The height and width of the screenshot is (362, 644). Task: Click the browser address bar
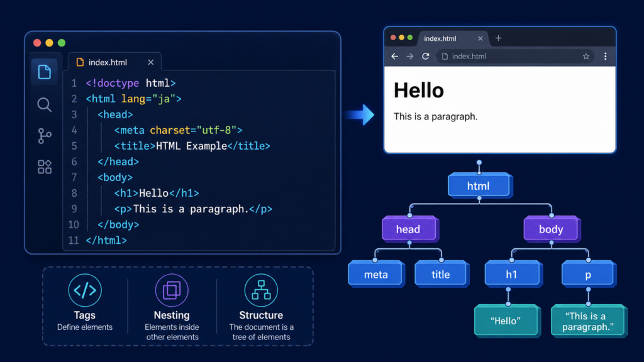coord(516,56)
